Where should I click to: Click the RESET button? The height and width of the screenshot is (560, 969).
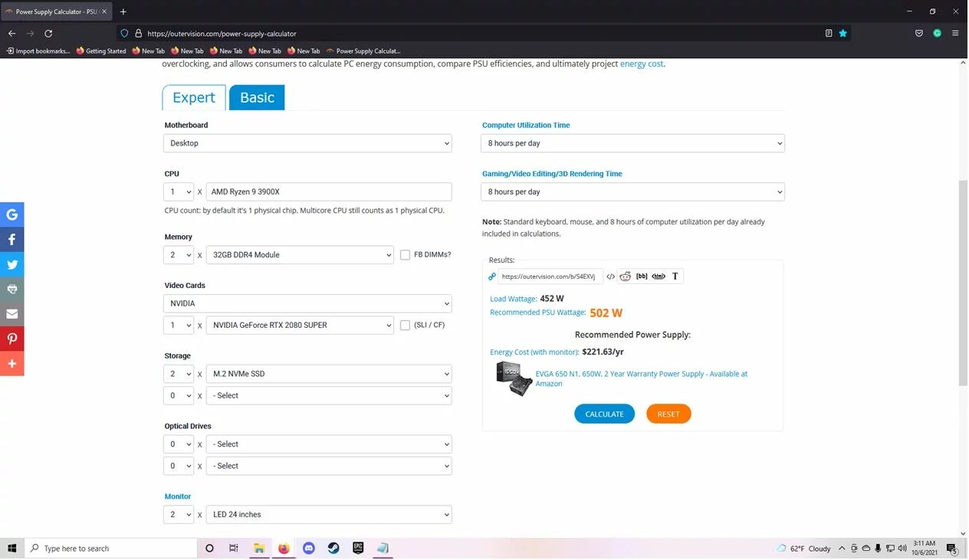tap(668, 414)
